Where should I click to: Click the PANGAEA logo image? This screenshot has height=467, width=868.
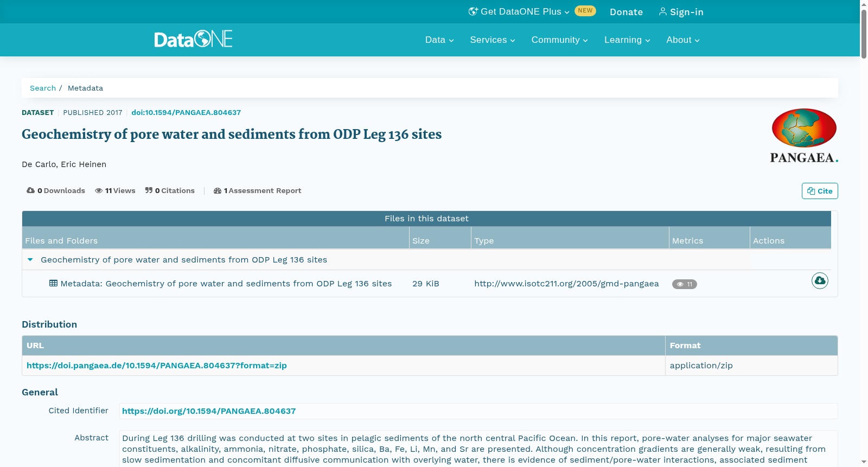(804, 136)
